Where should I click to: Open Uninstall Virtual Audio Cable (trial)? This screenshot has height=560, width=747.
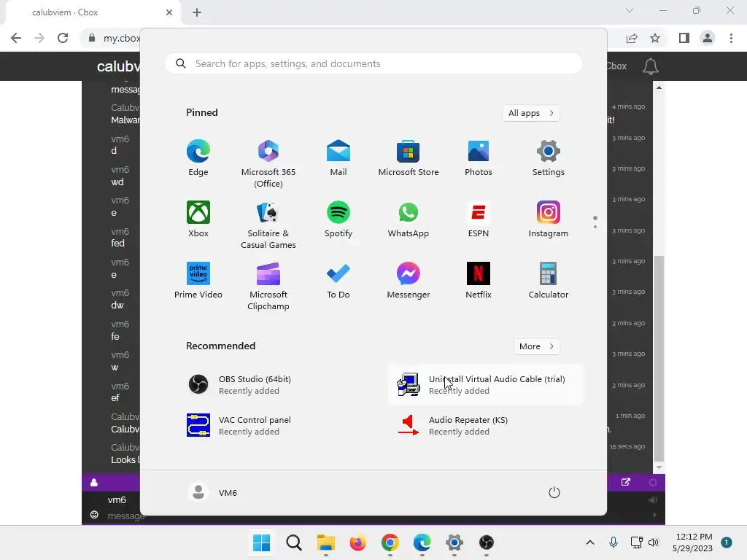tap(486, 384)
